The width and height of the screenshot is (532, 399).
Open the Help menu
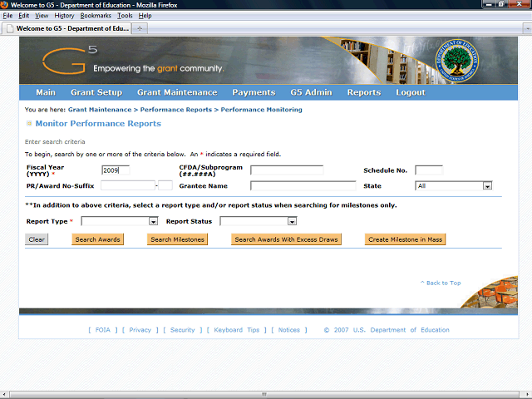pos(145,16)
